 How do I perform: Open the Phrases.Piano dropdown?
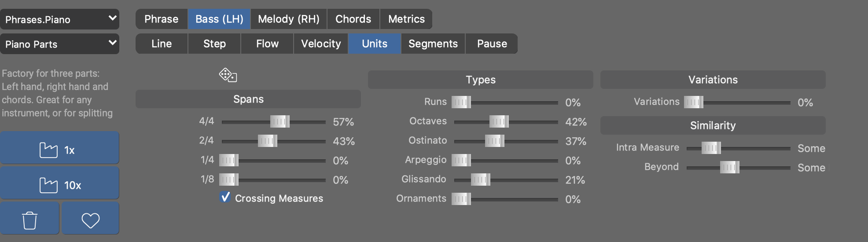click(x=59, y=19)
